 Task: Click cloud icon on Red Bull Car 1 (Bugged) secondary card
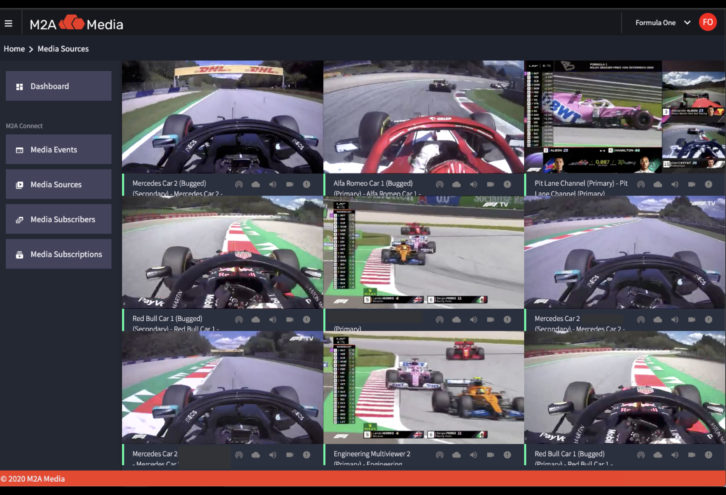pyautogui.click(x=254, y=319)
